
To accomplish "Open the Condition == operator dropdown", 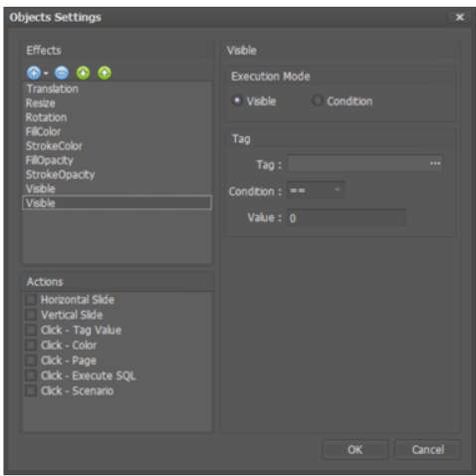I will pos(316,190).
